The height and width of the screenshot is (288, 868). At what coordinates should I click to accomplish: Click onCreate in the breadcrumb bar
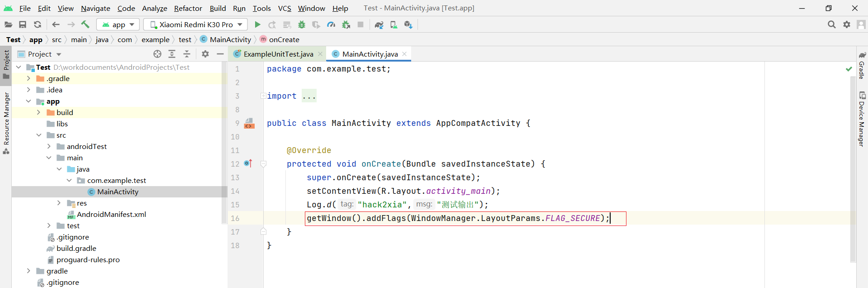pos(284,39)
